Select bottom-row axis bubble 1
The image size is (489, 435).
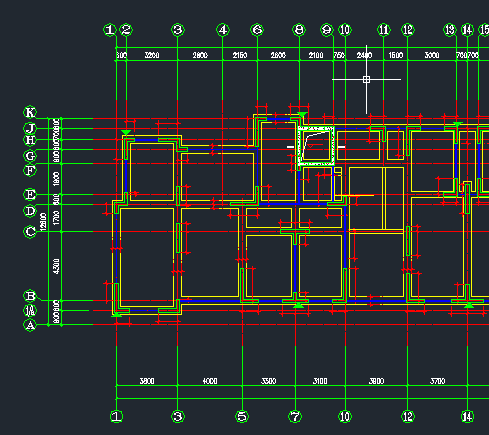pyautogui.click(x=116, y=416)
